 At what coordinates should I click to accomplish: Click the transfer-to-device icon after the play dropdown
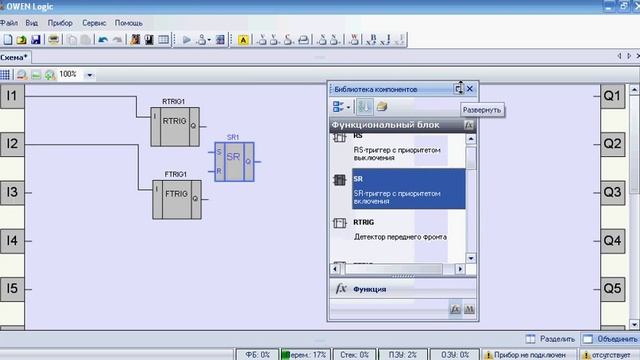pos(220,40)
